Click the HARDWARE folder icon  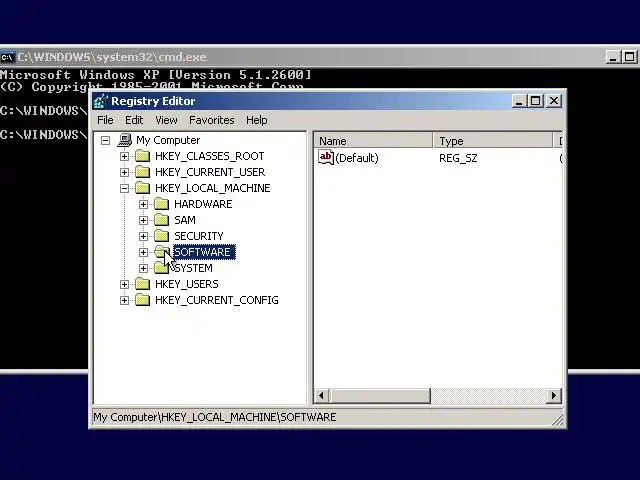162,204
